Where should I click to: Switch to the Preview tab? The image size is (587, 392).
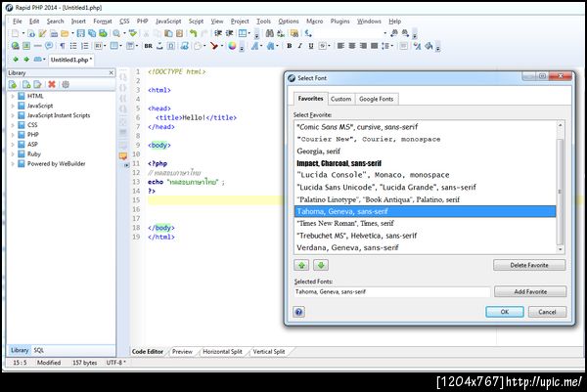point(182,352)
